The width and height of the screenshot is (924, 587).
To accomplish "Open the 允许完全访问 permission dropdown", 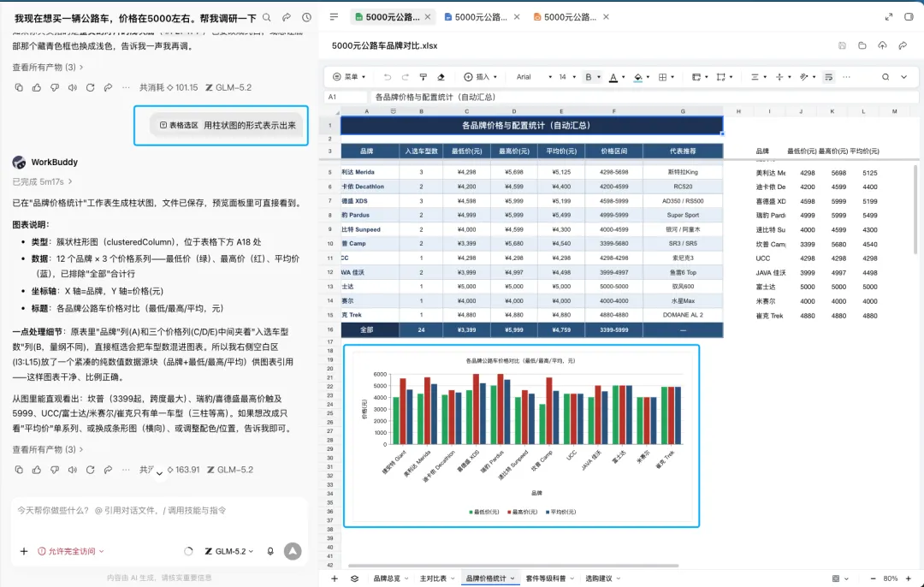I will 71,551.
